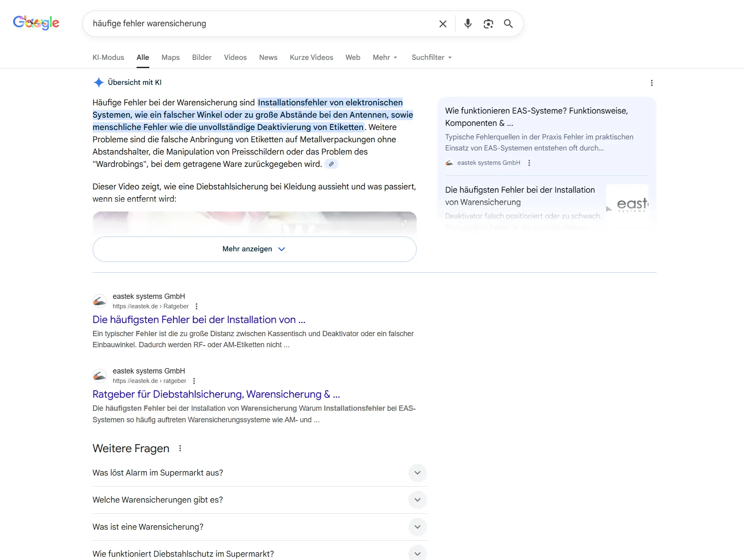Expand Welche Warensicherungen gibt es
Image resolution: width=744 pixels, height=560 pixels.
coord(418,500)
